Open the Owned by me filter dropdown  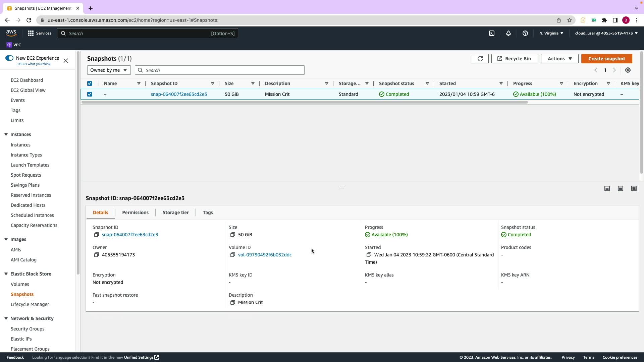point(109,70)
